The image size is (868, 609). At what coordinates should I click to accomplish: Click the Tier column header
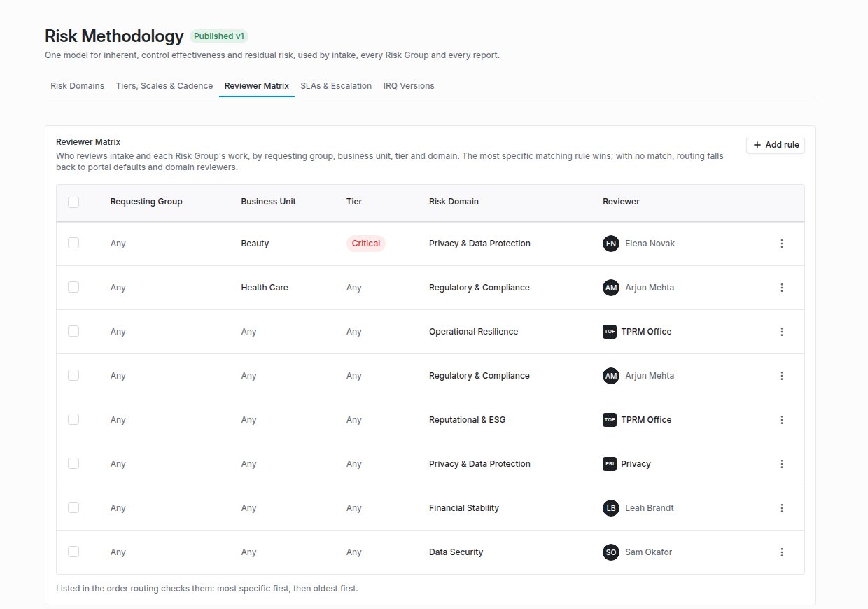coord(354,202)
